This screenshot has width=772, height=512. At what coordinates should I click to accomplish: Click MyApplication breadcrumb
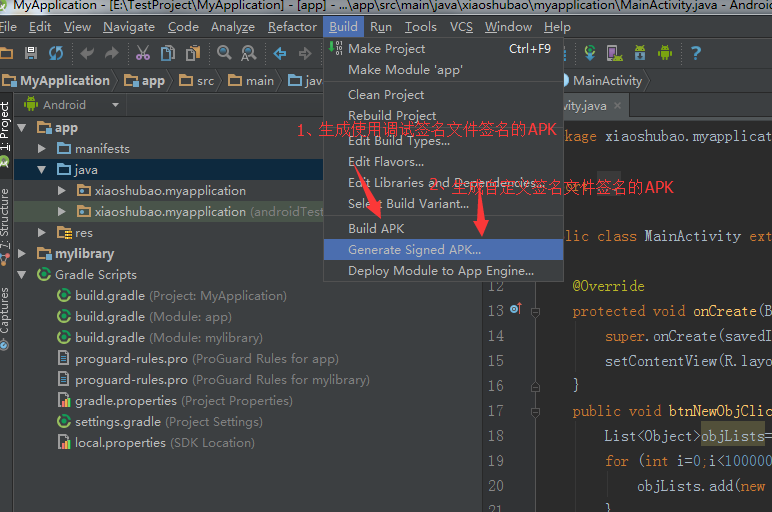coord(56,81)
